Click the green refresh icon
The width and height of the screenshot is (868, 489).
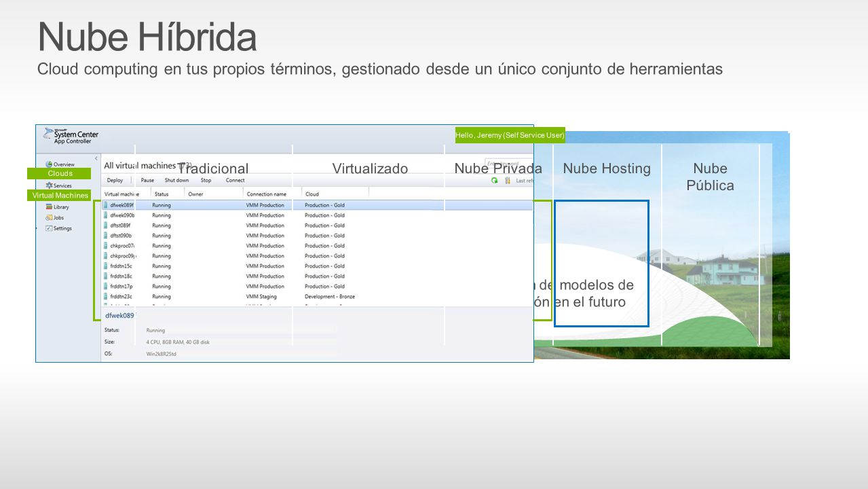pyautogui.click(x=495, y=181)
